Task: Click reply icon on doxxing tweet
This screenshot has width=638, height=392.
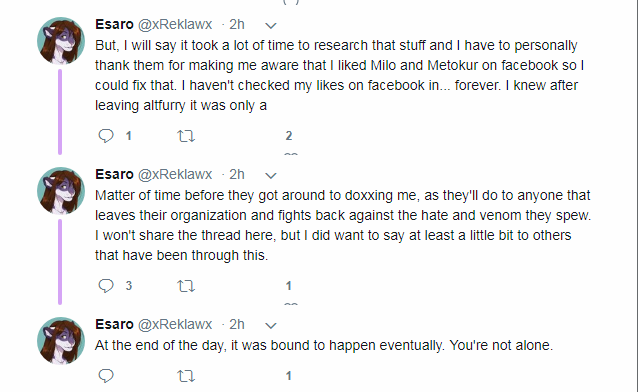Action: coord(106,286)
